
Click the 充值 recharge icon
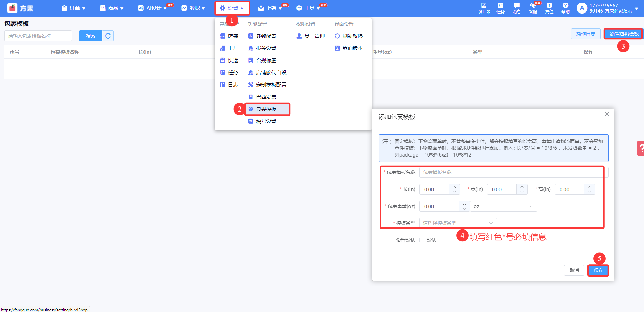click(x=549, y=8)
